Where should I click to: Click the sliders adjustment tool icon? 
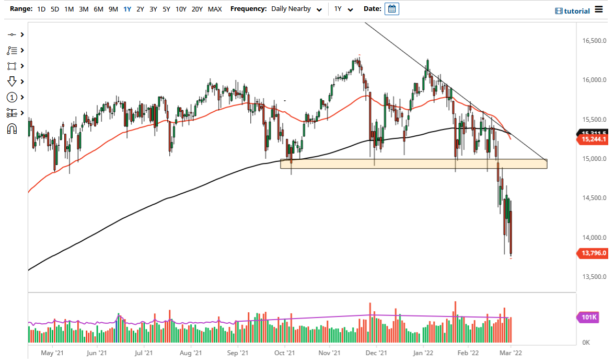pyautogui.click(x=11, y=113)
